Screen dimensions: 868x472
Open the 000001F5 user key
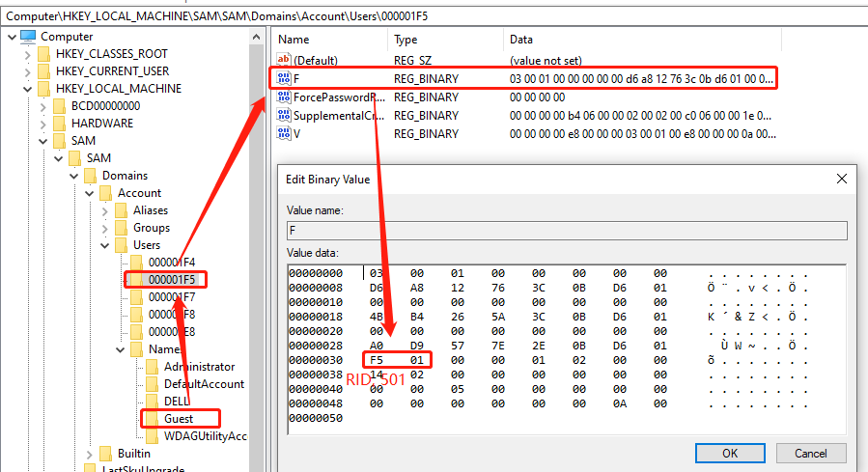coord(171,280)
